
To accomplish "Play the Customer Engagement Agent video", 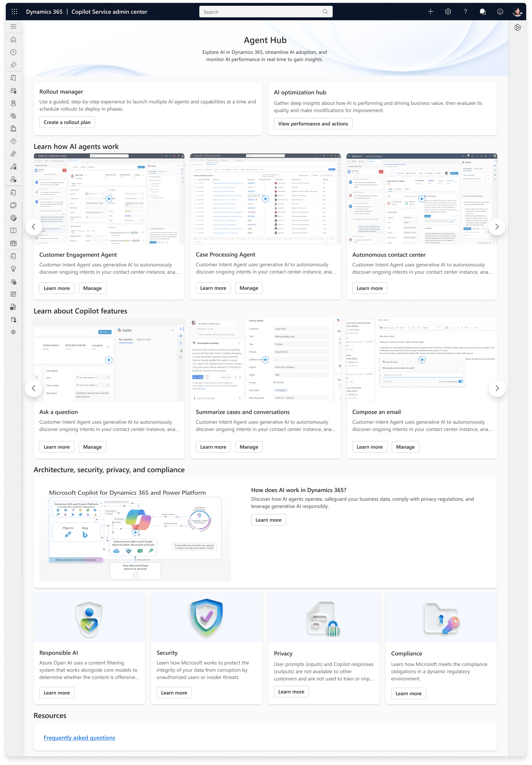I will point(109,198).
